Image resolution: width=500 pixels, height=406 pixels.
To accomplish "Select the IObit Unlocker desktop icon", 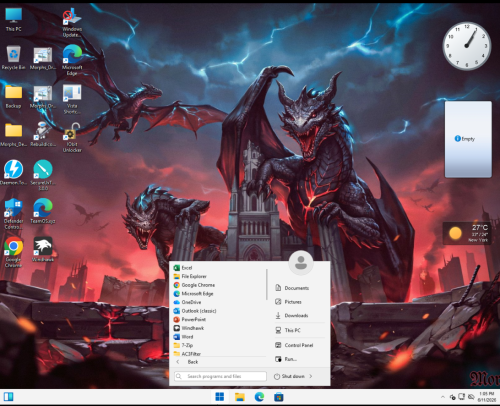I will (72, 137).
